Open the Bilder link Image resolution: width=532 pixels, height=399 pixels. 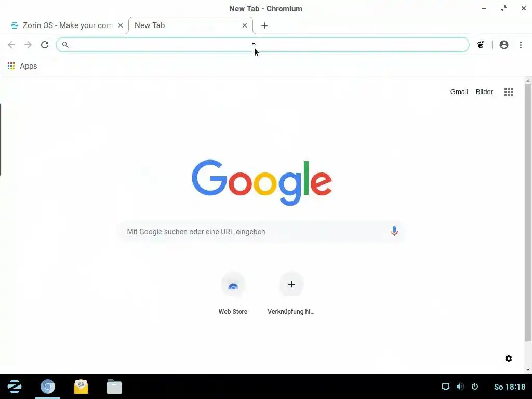coord(484,92)
